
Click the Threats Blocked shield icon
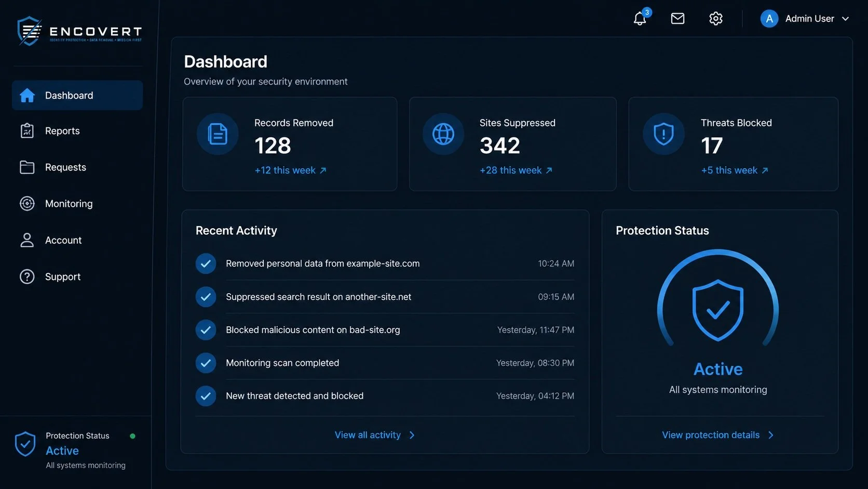663,134
